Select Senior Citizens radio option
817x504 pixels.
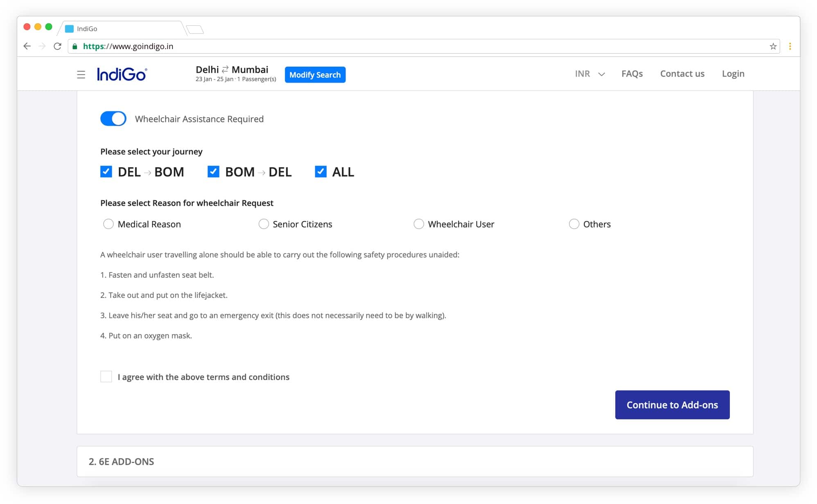[264, 224]
